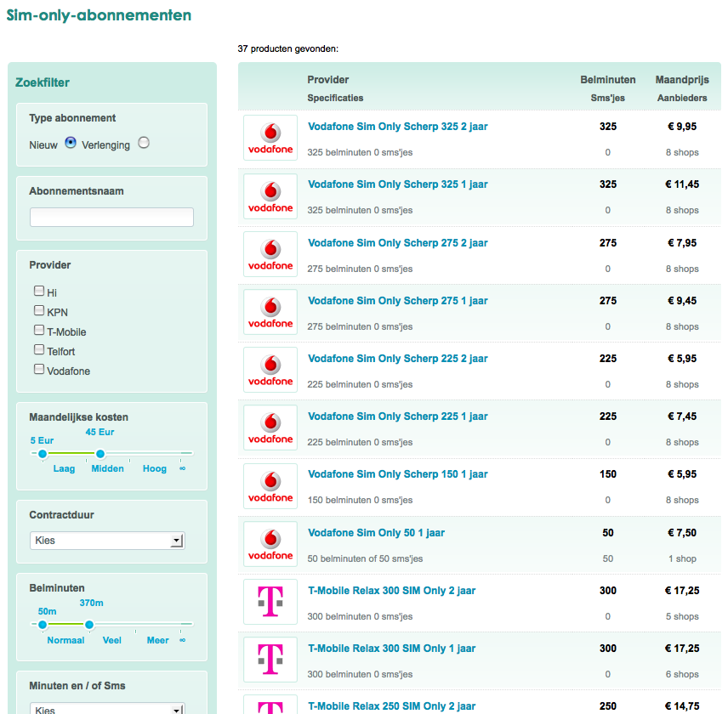Click Vodafone logo for Scherp 150 1 jaar
Screen dimensions: 728x714
(270, 486)
